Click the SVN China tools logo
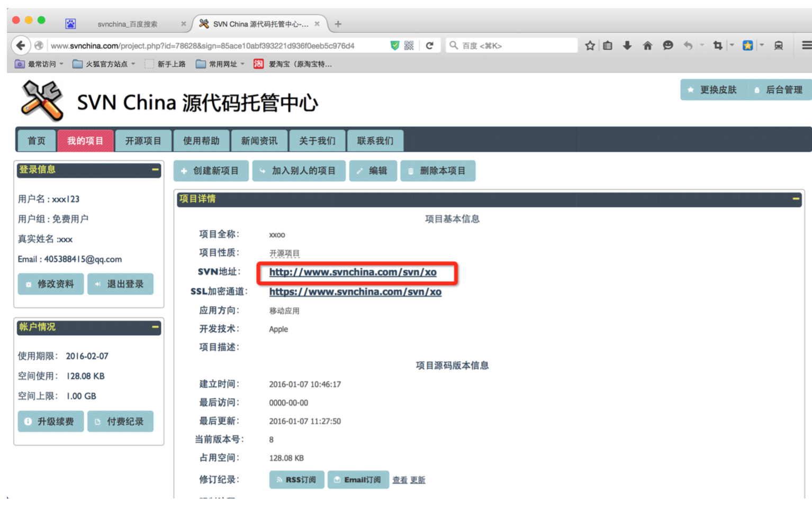812x512 pixels. (x=42, y=100)
